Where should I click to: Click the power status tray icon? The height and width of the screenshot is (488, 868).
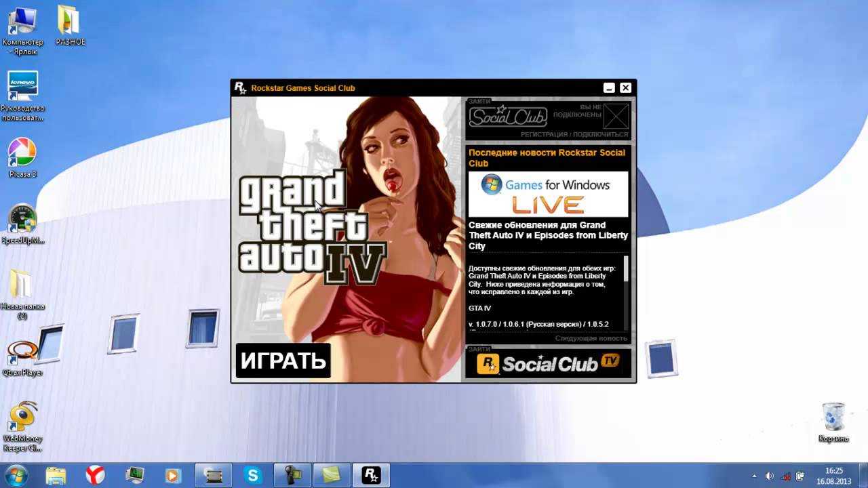pos(800,476)
